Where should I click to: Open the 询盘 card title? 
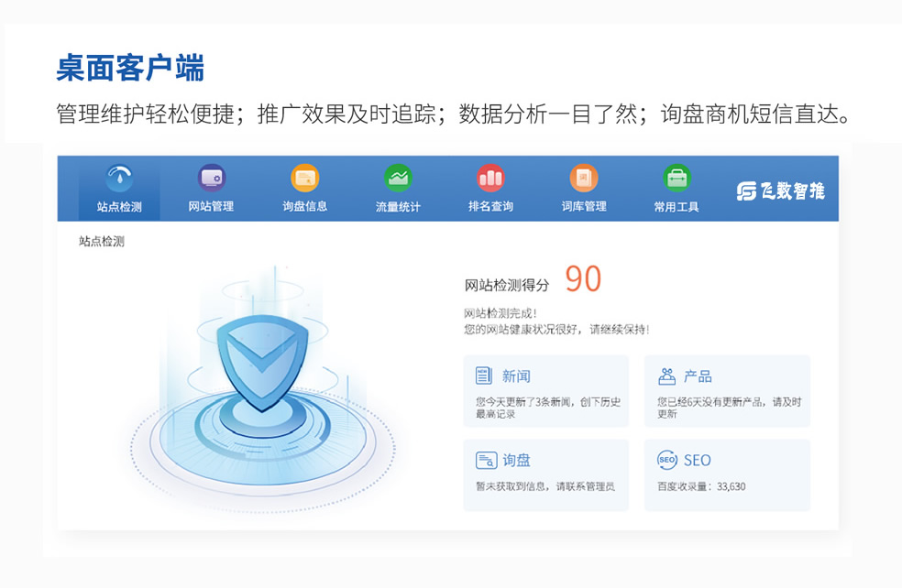[517, 461]
